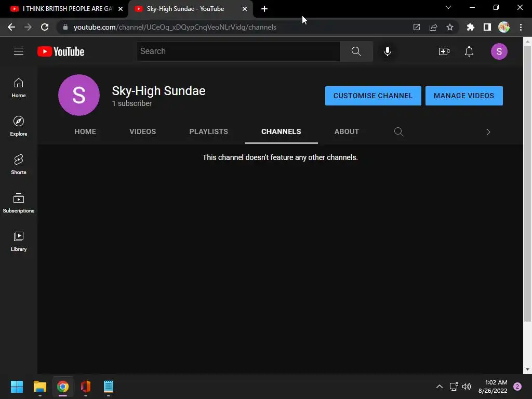Close the 'I THINK BRITISH PEOPLE' tab

click(121, 9)
